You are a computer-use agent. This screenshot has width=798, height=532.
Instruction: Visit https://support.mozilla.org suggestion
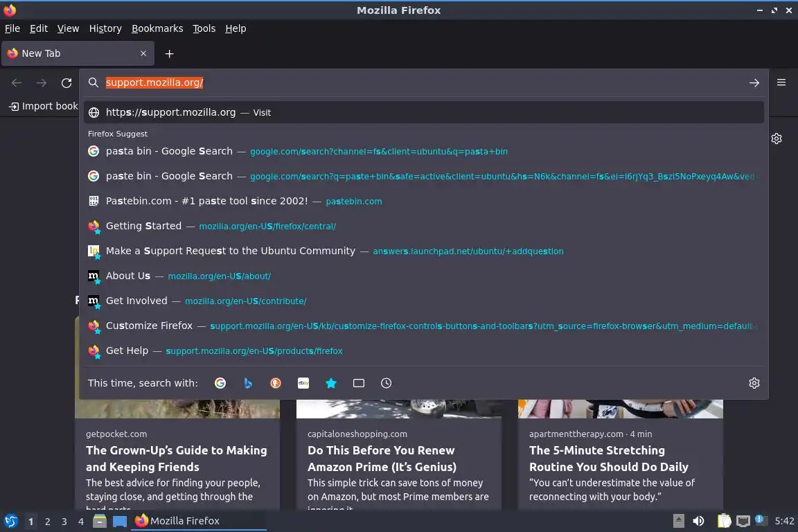(423, 112)
